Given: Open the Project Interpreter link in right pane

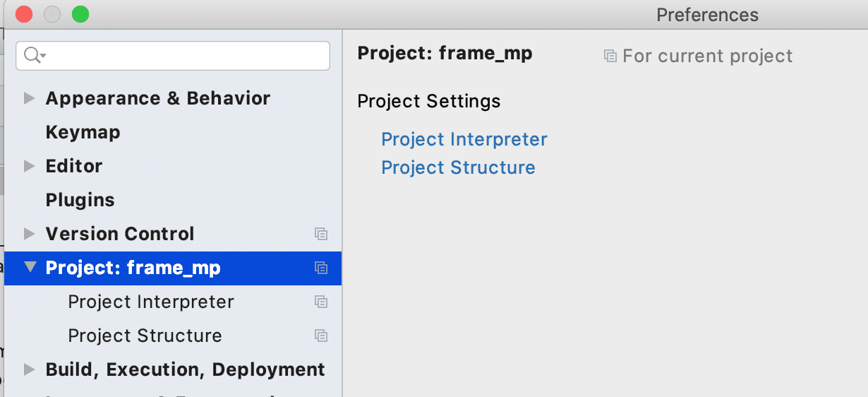Looking at the screenshot, I should click(464, 139).
